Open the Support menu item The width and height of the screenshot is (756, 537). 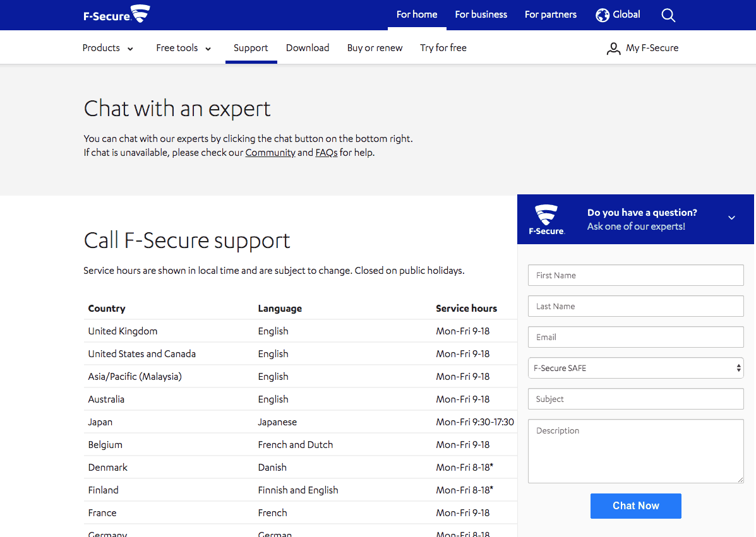[x=251, y=47]
